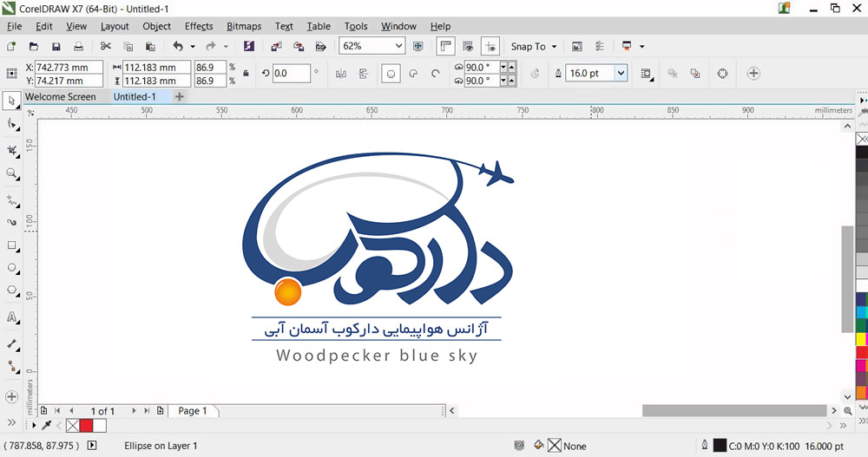Add a new document tab with plus
Viewport: 868px width, 457px height.
click(x=180, y=96)
